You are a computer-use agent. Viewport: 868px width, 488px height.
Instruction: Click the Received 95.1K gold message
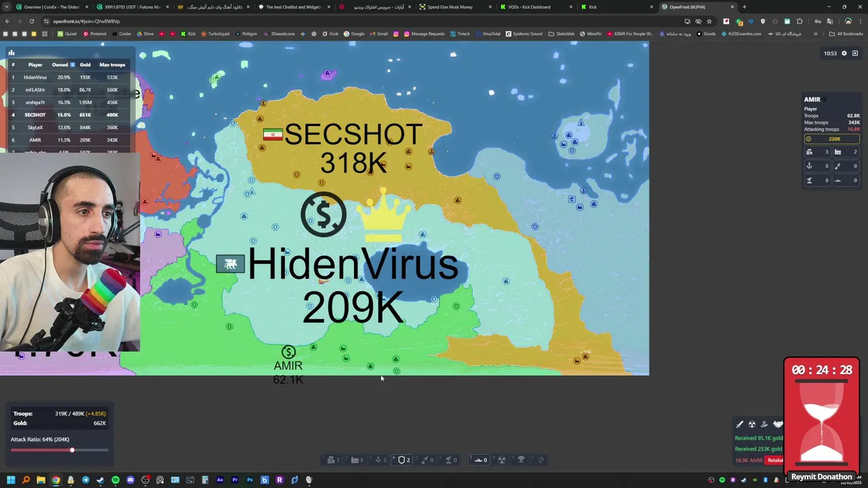point(758,438)
